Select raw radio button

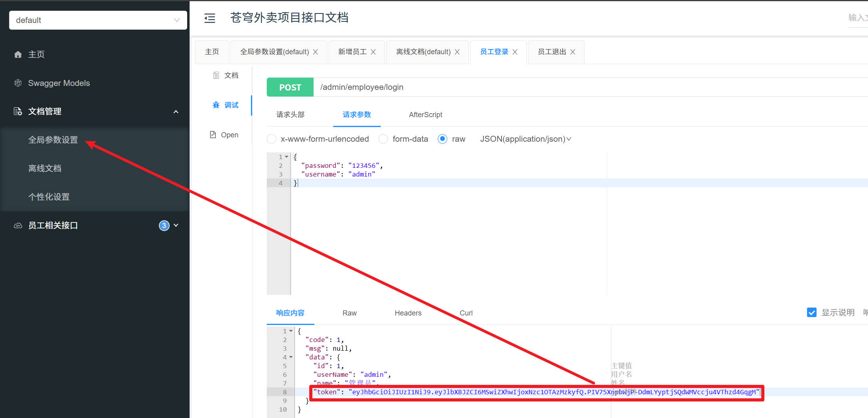pyautogui.click(x=443, y=139)
